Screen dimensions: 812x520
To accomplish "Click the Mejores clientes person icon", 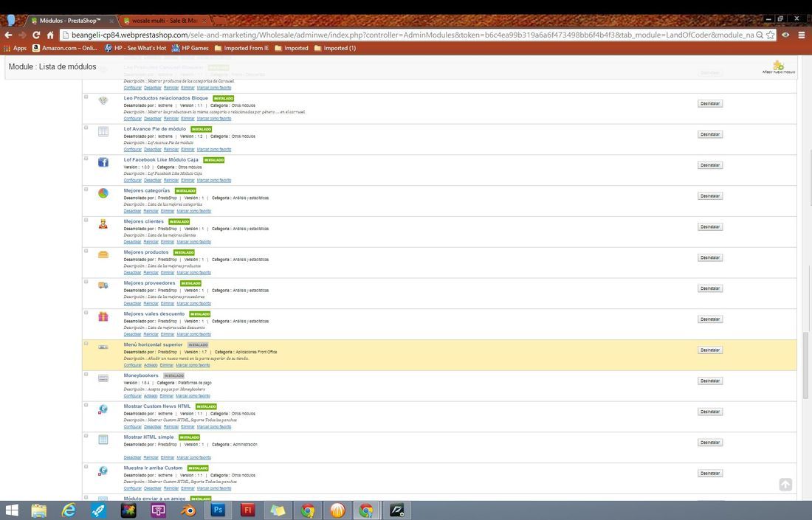I will [x=103, y=224].
